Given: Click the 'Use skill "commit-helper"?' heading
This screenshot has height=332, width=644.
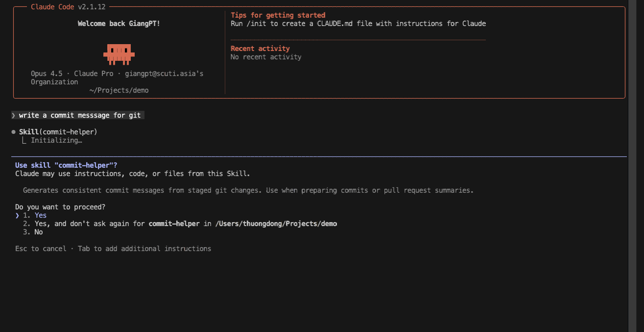Looking at the screenshot, I should (66, 165).
